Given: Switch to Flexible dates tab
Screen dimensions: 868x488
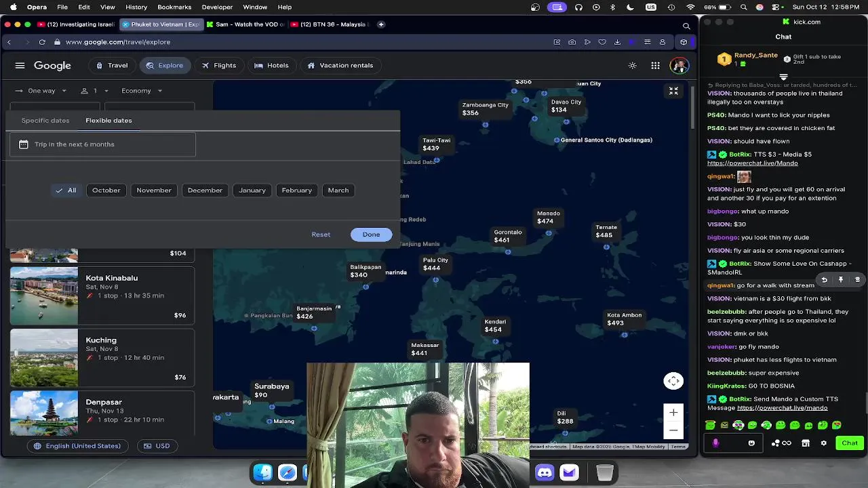Looking at the screenshot, I should click(x=108, y=121).
